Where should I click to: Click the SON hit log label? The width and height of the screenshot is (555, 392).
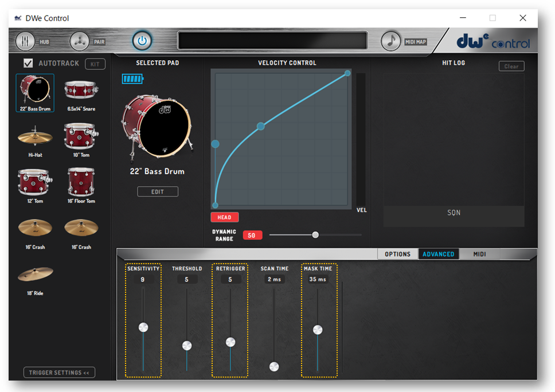454,213
